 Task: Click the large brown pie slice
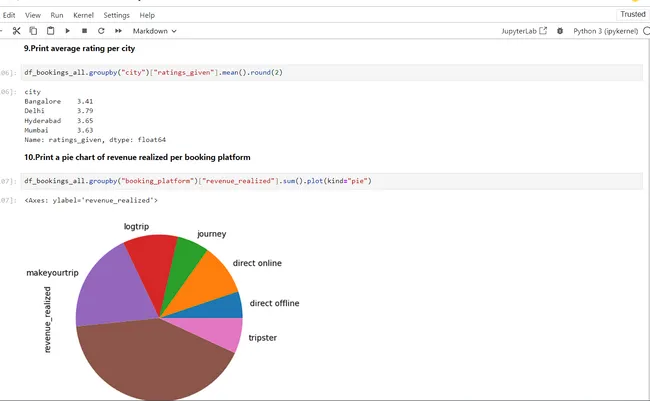coord(155,361)
